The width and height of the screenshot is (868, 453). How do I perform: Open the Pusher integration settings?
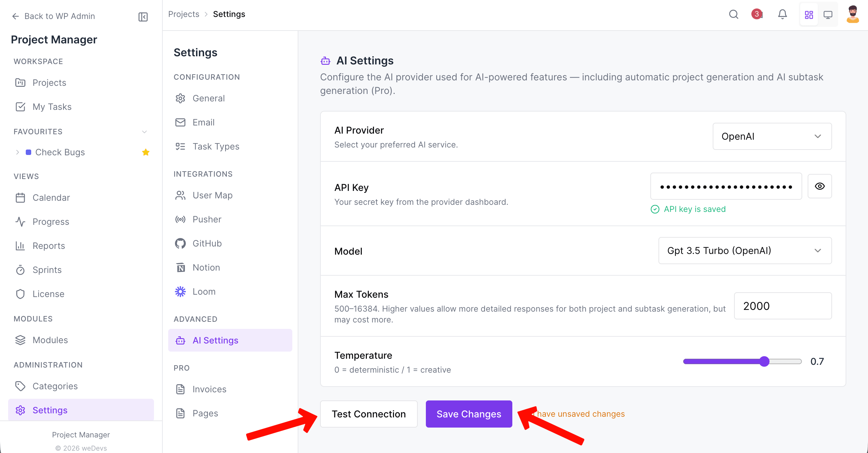point(207,219)
